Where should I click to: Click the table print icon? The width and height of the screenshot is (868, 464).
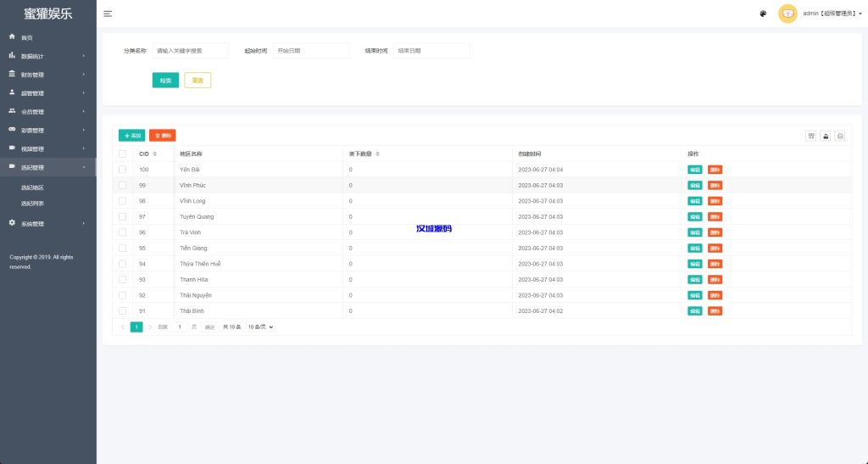pyautogui.click(x=840, y=136)
